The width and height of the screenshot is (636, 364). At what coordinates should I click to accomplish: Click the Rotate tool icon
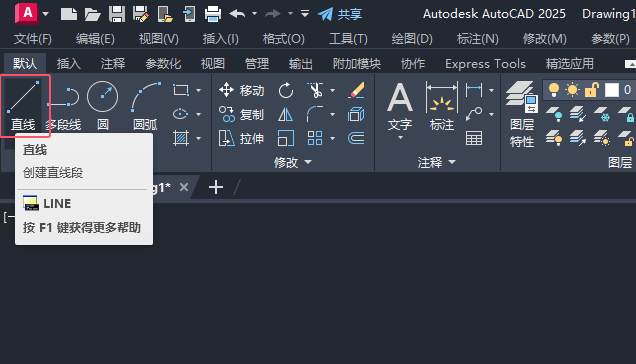click(286, 90)
